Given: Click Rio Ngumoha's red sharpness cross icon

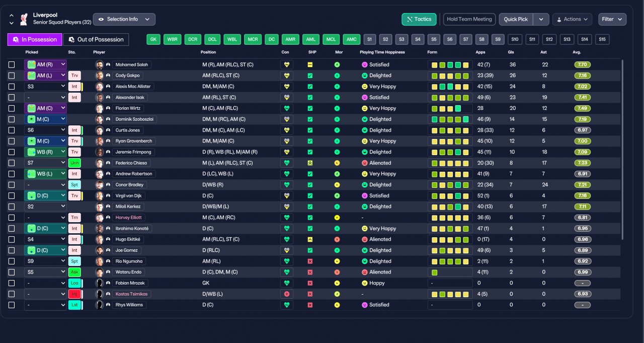Looking at the screenshot, I should (310, 261).
